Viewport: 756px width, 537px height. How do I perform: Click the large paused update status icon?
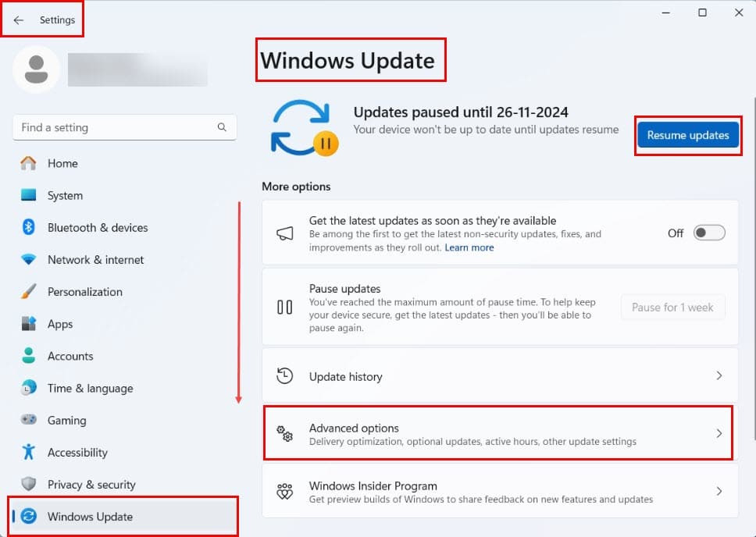pos(305,128)
